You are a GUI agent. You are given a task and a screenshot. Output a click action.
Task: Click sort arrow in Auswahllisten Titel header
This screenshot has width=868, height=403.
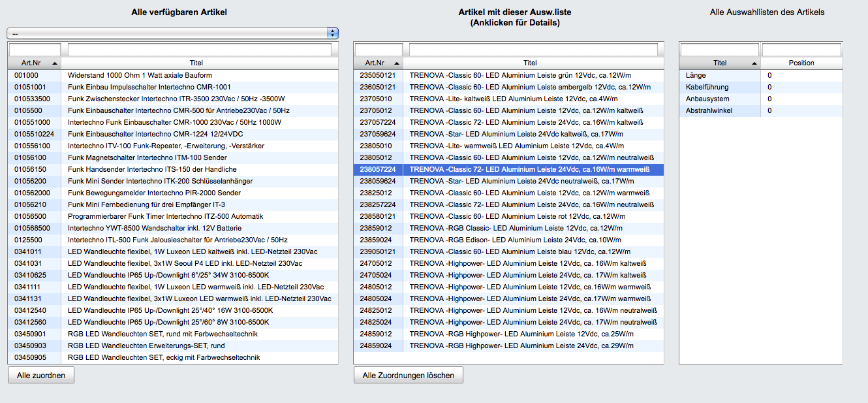pos(754,63)
